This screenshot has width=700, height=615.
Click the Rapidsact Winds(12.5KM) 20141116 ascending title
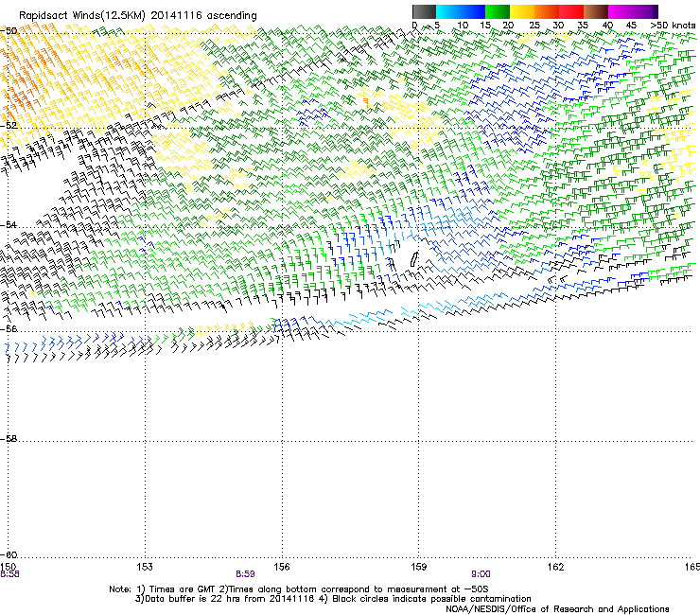138,15
